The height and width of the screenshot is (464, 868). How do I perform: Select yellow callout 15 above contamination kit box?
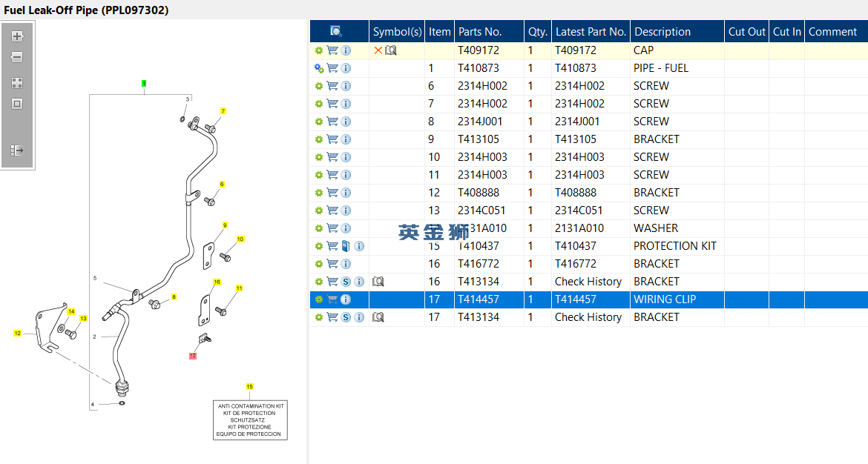pos(250,387)
